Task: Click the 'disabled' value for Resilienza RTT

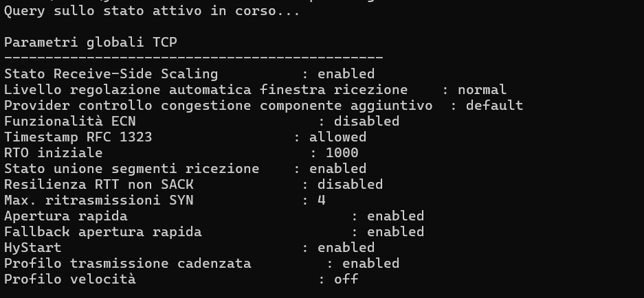Action: [350, 185]
